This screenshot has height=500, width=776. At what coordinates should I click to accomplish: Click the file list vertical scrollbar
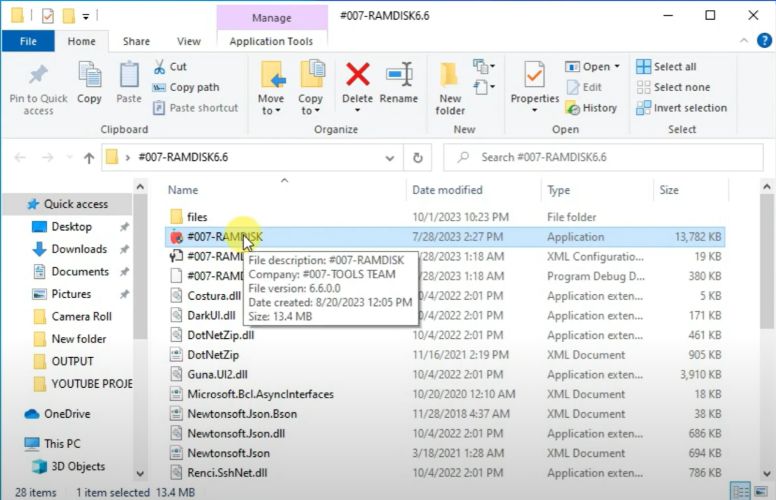coord(767,261)
